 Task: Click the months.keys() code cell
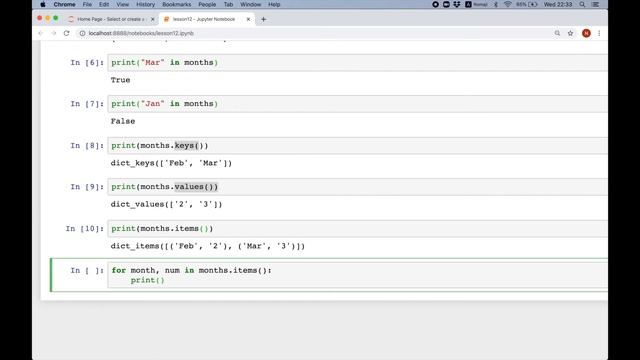point(358,146)
